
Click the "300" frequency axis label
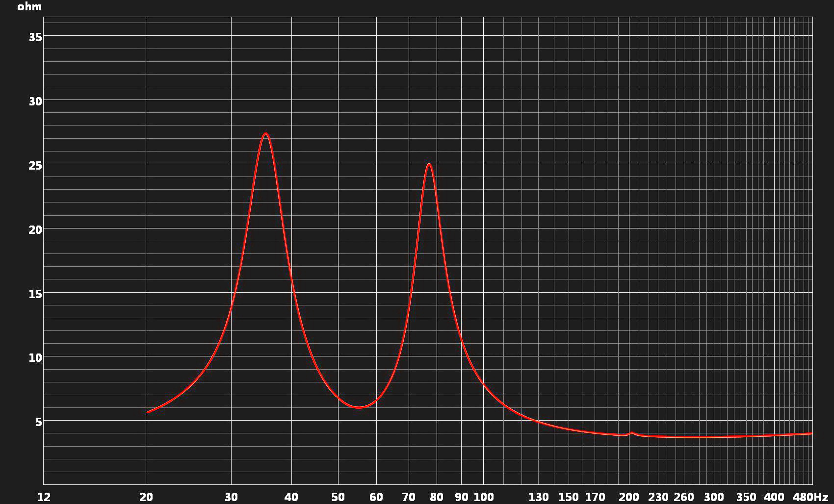714,497
